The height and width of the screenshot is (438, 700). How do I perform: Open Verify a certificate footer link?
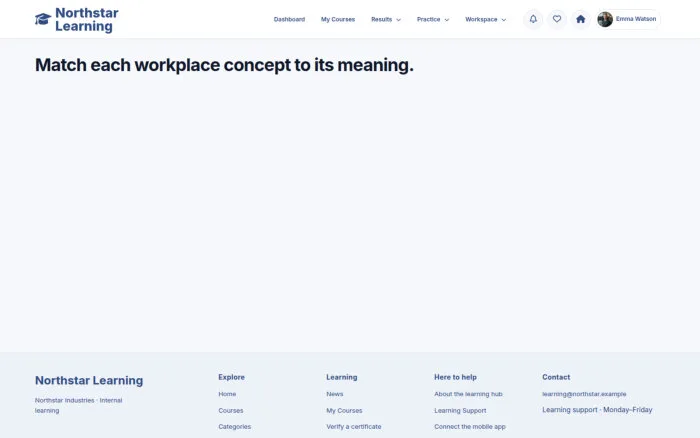(354, 426)
